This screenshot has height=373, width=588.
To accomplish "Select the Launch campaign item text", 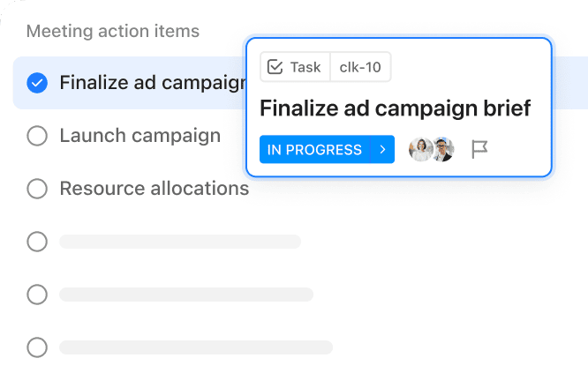I will (x=140, y=136).
